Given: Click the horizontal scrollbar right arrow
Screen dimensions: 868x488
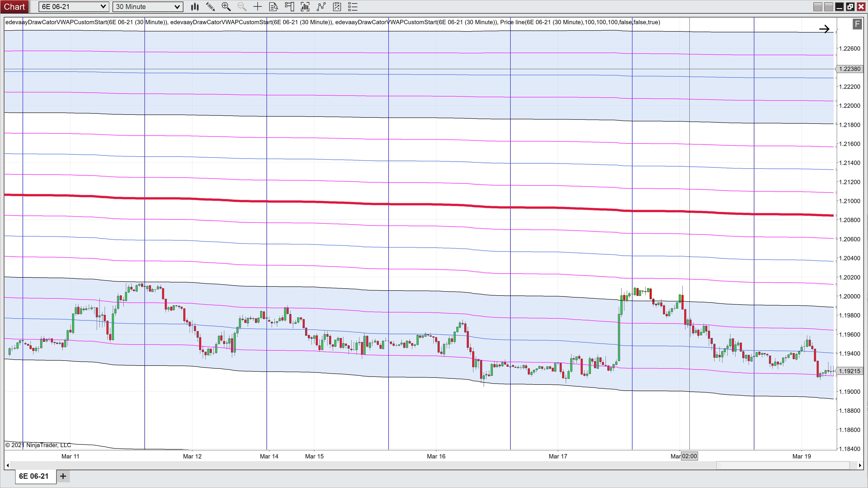Looking at the screenshot, I should coord(860,465).
